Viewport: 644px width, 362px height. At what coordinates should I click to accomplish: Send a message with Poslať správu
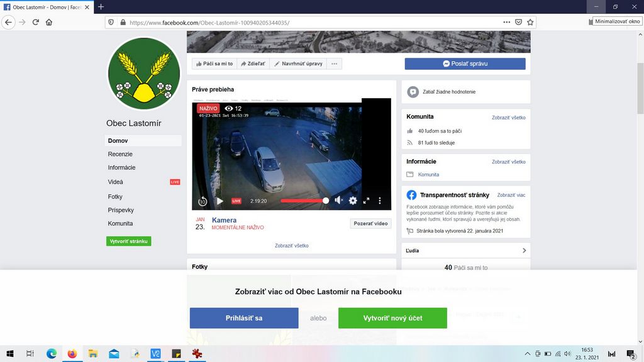pyautogui.click(x=465, y=63)
